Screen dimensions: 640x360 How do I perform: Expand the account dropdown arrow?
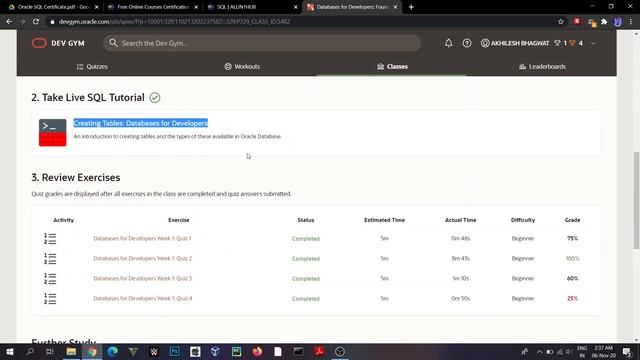[593, 43]
